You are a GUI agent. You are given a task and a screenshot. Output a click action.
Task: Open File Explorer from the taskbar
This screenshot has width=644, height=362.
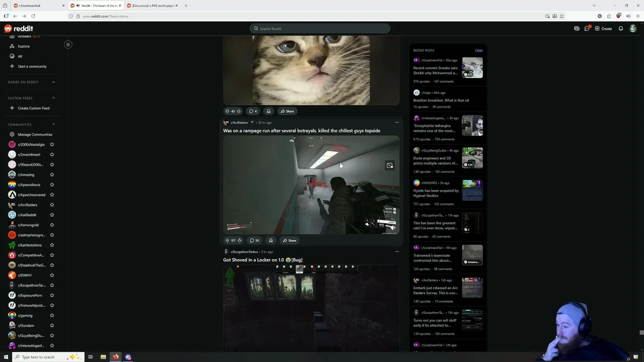tap(103, 357)
